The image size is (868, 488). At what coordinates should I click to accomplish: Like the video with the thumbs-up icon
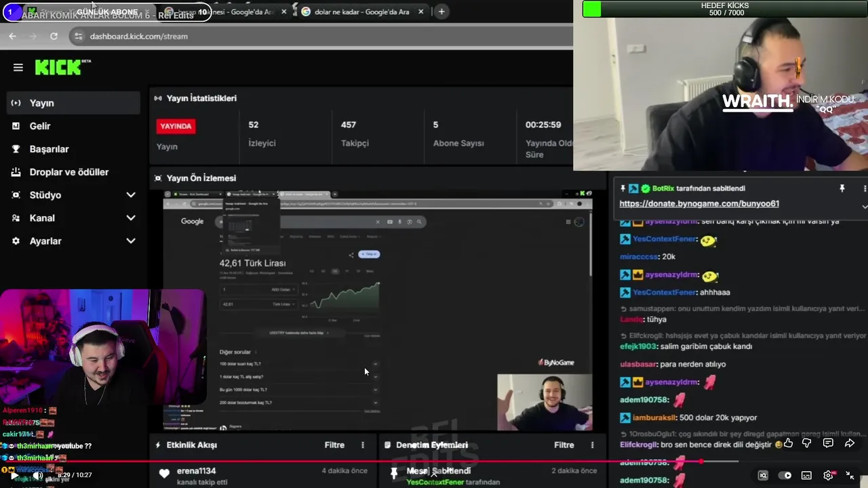[787, 443]
